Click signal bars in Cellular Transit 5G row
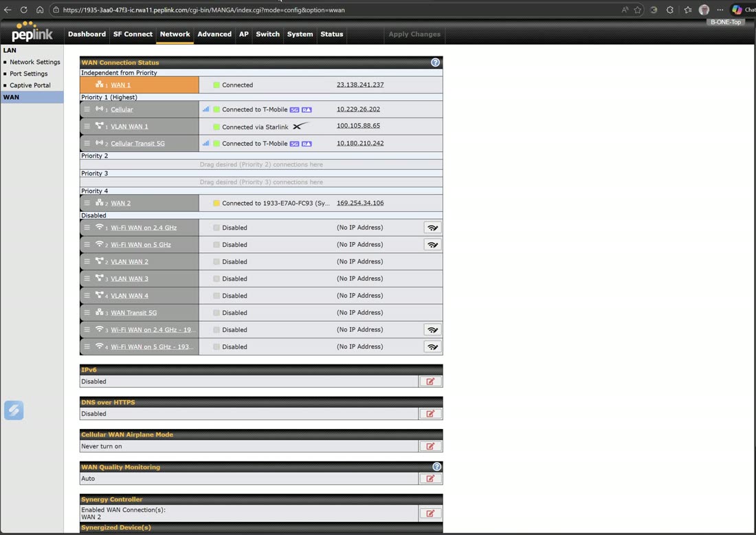 click(206, 143)
